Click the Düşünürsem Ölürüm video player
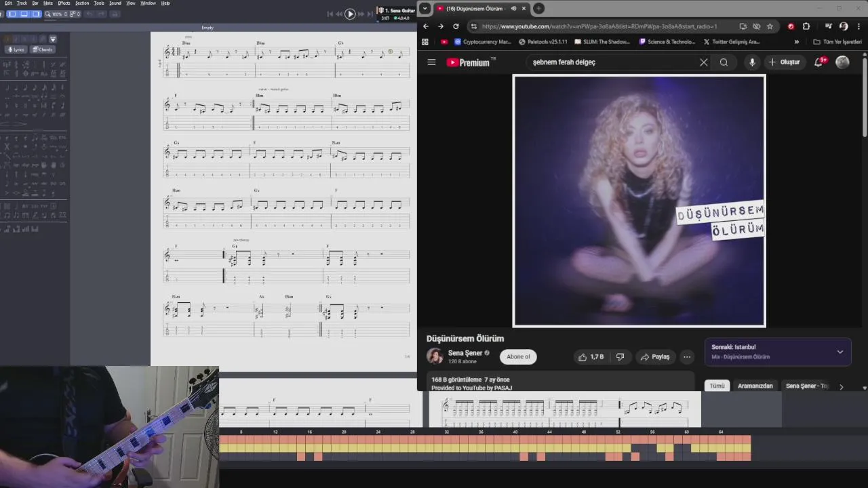Screen dimensions: 868x488 coord(639,201)
